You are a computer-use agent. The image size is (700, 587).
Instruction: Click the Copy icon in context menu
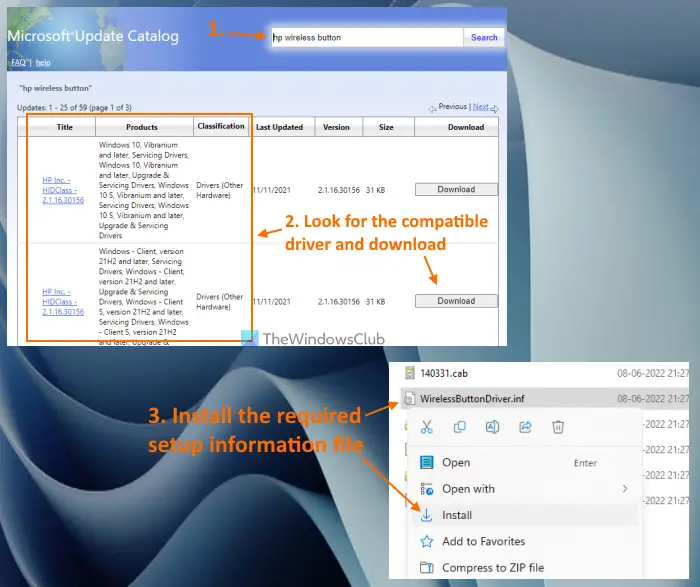[x=459, y=427]
